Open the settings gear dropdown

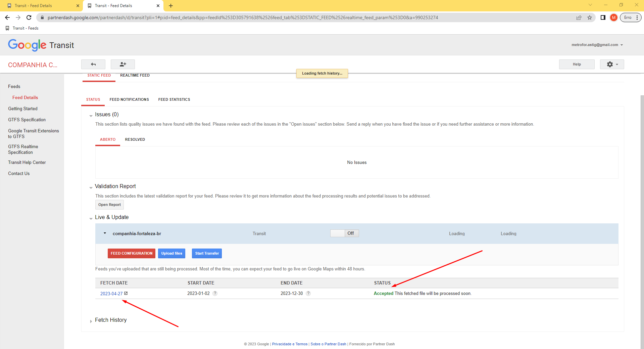point(612,64)
